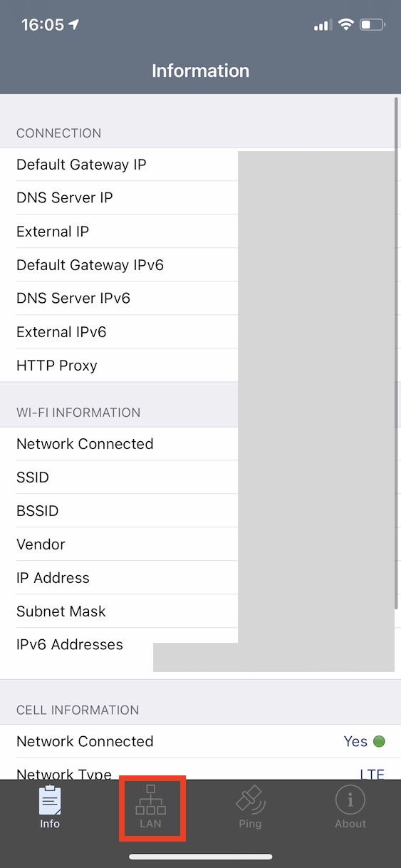Select the Default Gateway IP row
This screenshot has width=401, height=868.
[x=200, y=165]
